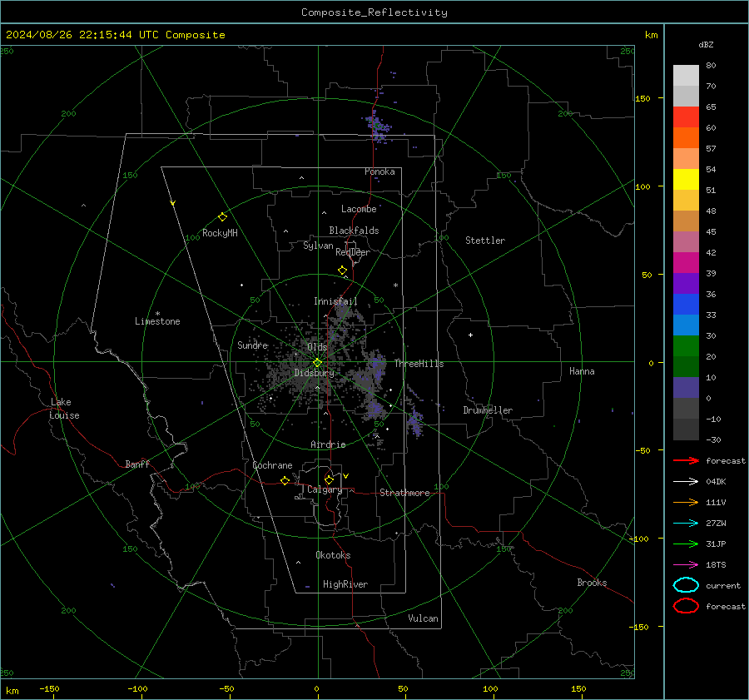Click the yellow radar-center diamond near Didsbury

click(x=317, y=363)
